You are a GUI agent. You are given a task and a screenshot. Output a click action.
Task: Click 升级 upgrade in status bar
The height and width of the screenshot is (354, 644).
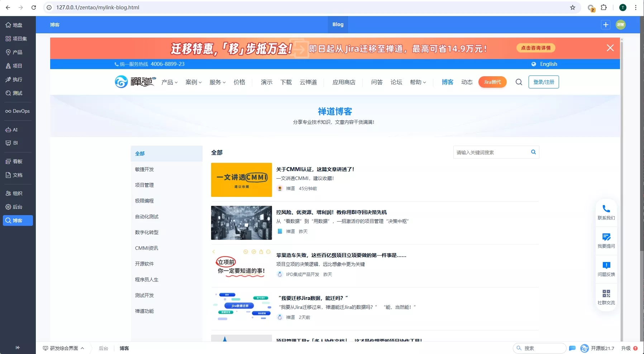[x=626, y=348]
